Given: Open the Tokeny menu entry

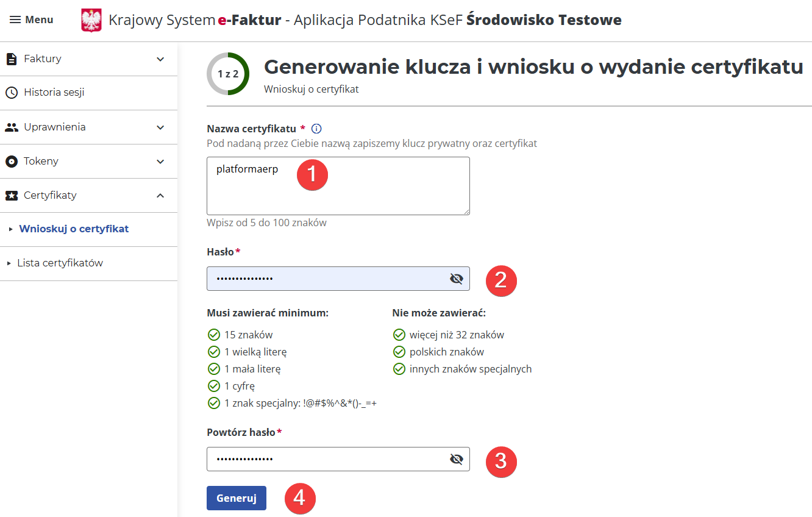Looking at the screenshot, I should (40, 161).
